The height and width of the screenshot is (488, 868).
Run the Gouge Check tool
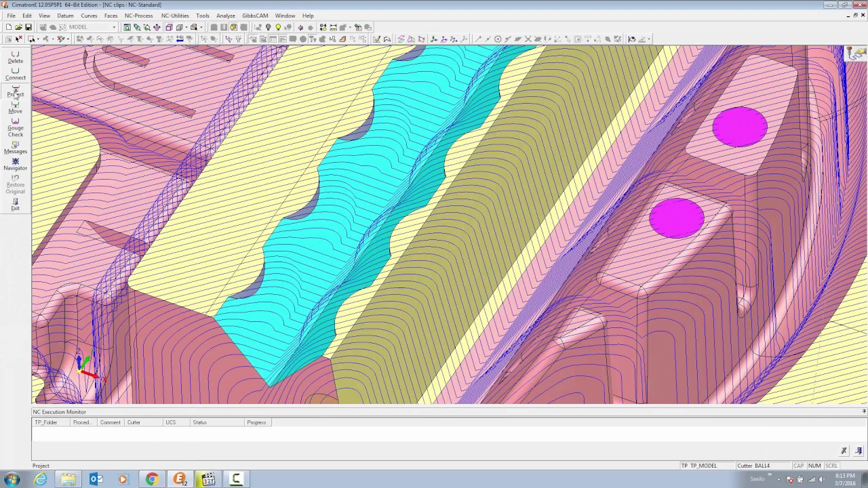tap(15, 127)
